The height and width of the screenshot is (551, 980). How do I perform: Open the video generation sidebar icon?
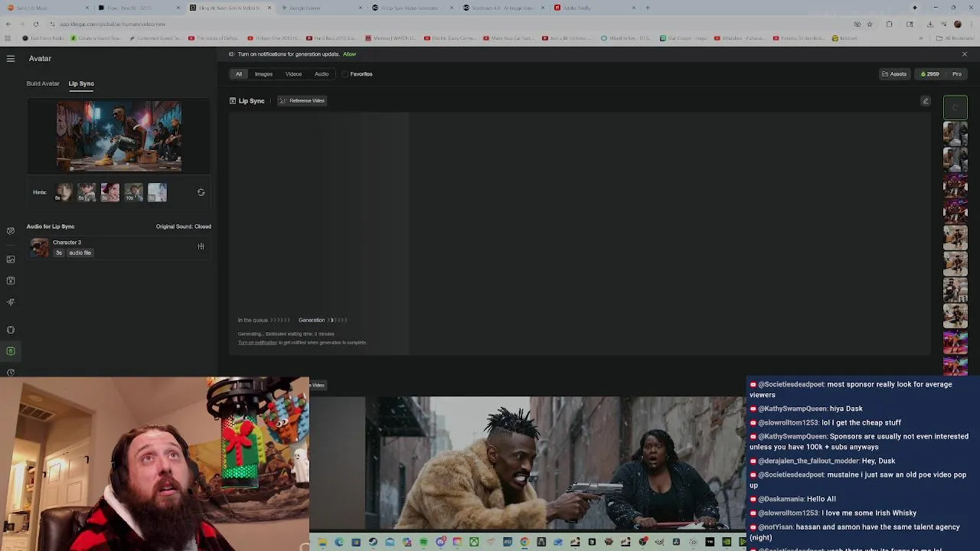[11, 280]
